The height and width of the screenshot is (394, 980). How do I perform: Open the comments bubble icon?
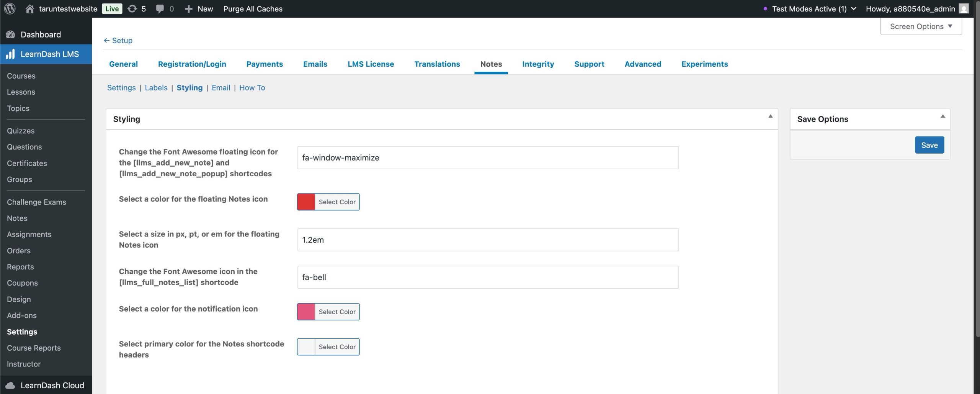click(x=160, y=9)
